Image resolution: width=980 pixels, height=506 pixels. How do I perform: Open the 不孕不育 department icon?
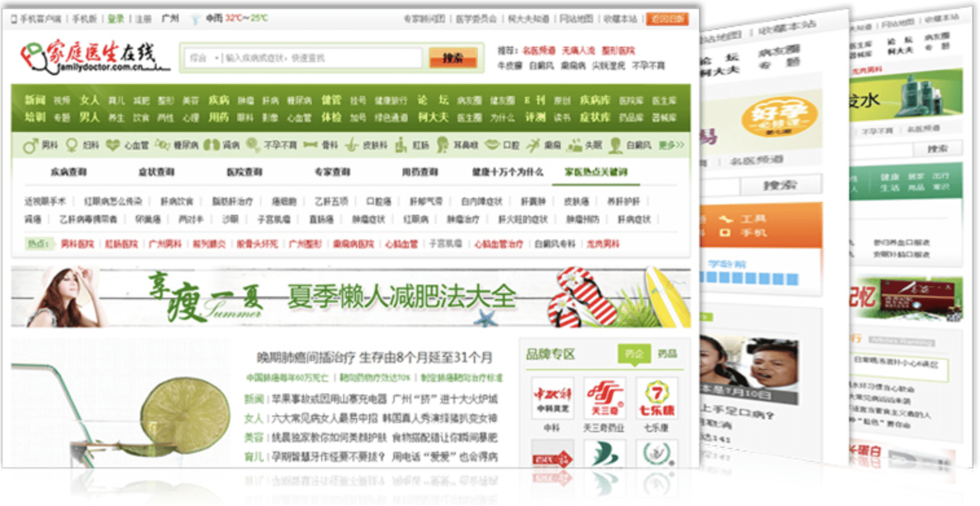252,146
